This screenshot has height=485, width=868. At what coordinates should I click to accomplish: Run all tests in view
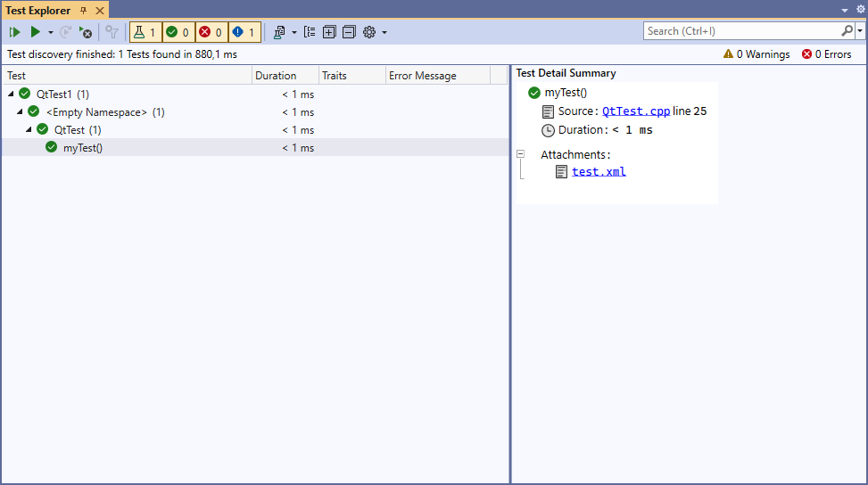14,32
